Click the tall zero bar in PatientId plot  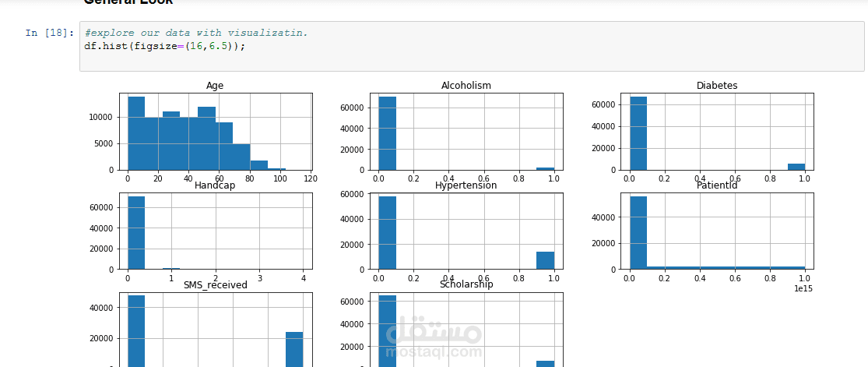point(638,233)
